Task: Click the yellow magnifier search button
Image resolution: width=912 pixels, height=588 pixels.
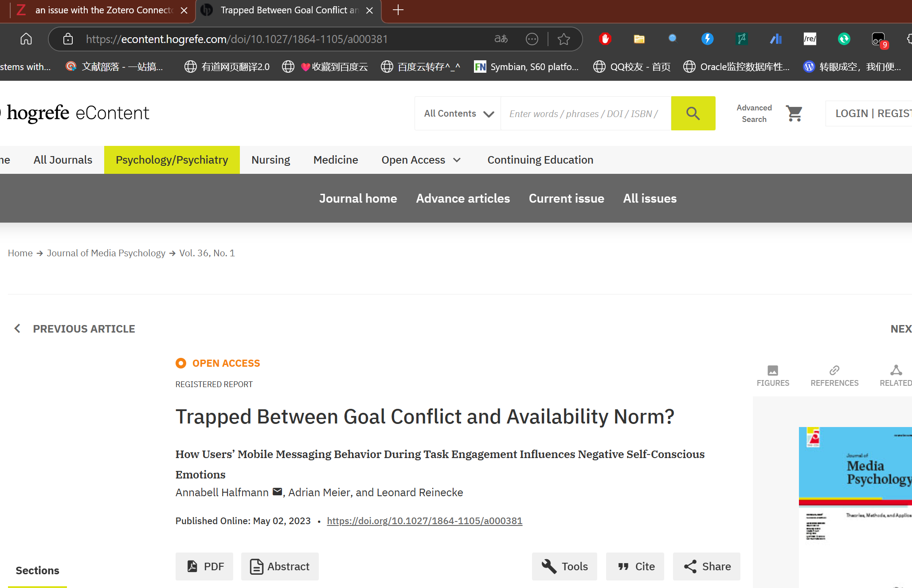Action: click(x=693, y=114)
